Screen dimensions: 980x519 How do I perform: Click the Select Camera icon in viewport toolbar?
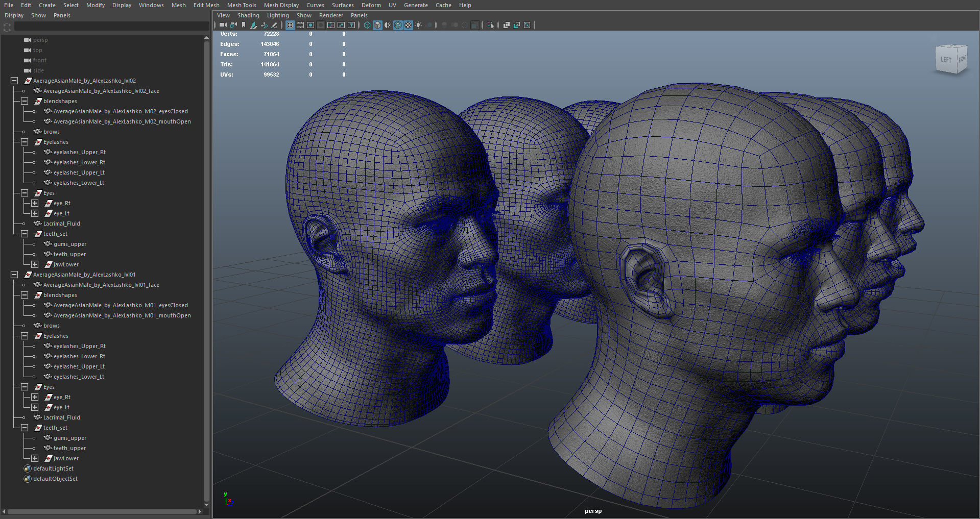223,25
